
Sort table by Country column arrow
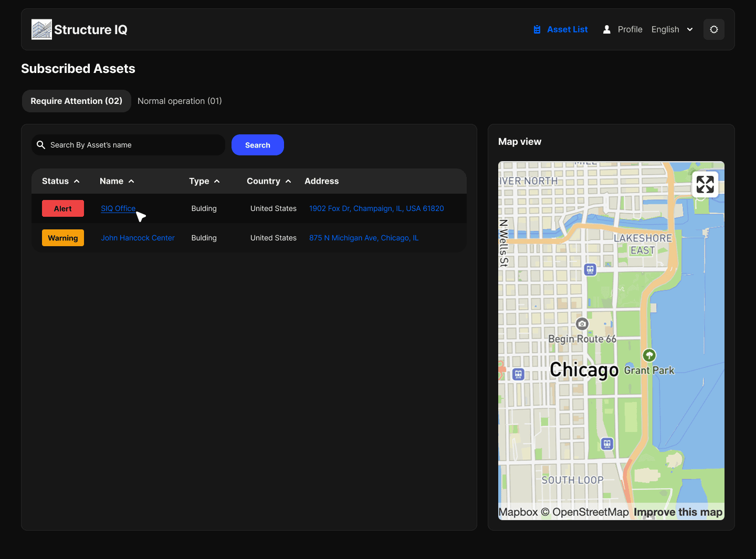click(x=288, y=181)
